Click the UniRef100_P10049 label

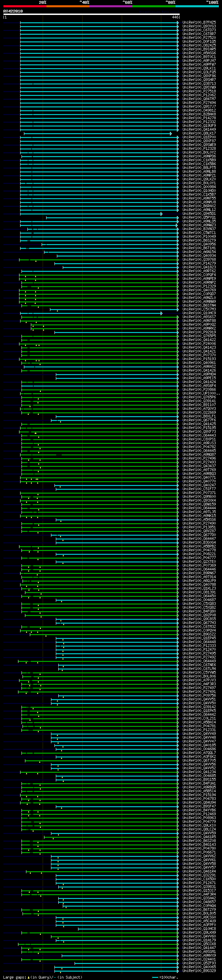pyautogui.click(x=199, y=237)
